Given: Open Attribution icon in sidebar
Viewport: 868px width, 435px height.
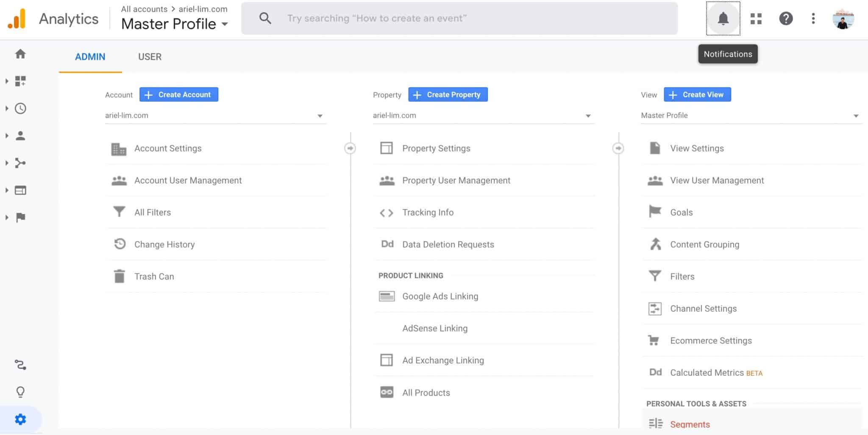Looking at the screenshot, I should pyautogui.click(x=20, y=364).
